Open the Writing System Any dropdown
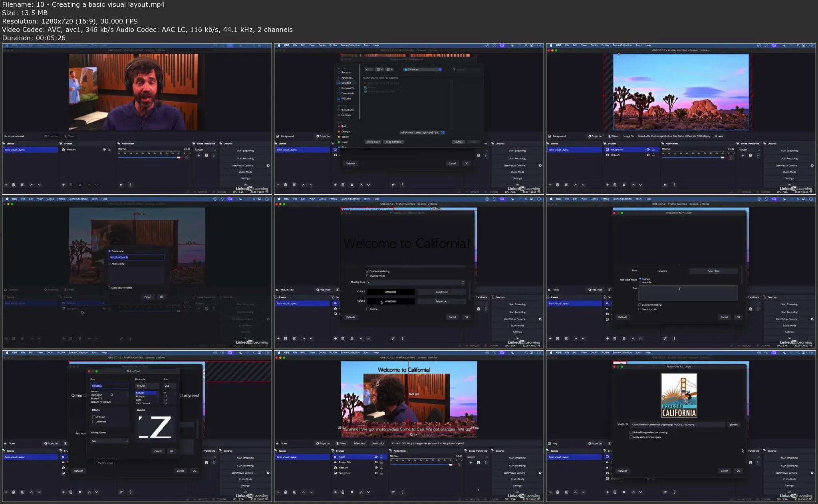 [x=109, y=441]
